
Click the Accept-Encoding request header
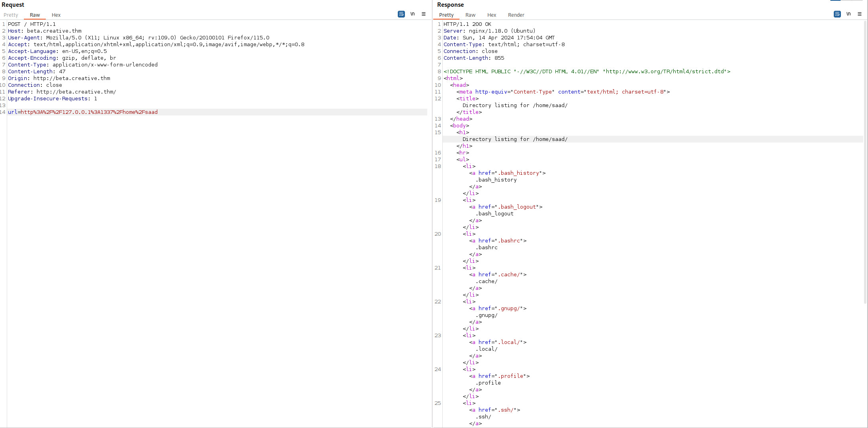(x=62, y=58)
